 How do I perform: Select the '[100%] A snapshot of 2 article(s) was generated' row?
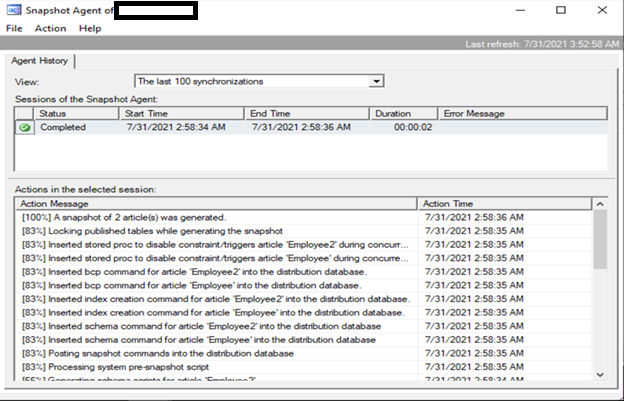click(304, 218)
